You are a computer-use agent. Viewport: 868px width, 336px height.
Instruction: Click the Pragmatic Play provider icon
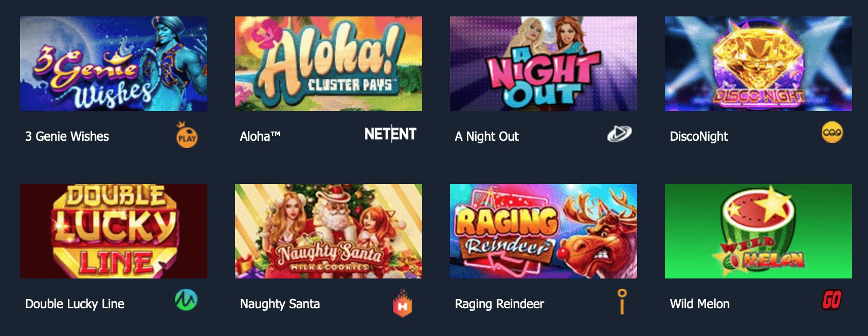click(x=187, y=135)
